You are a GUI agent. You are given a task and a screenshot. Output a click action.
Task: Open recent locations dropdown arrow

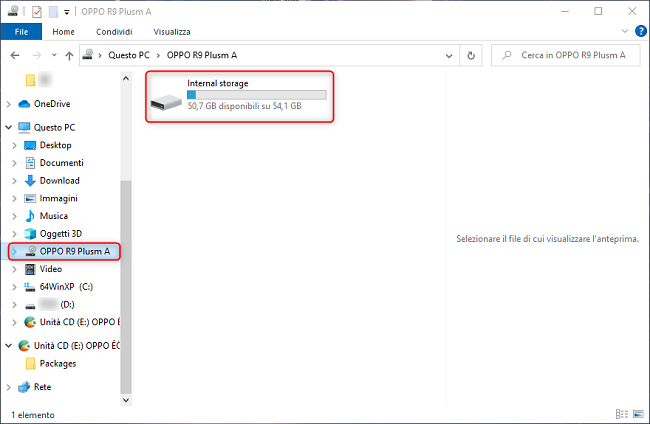pos(54,55)
